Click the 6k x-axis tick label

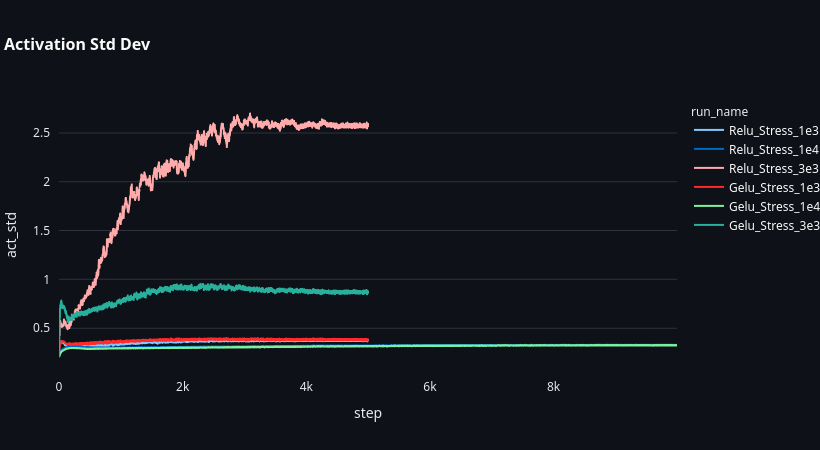[x=429, y=386]
